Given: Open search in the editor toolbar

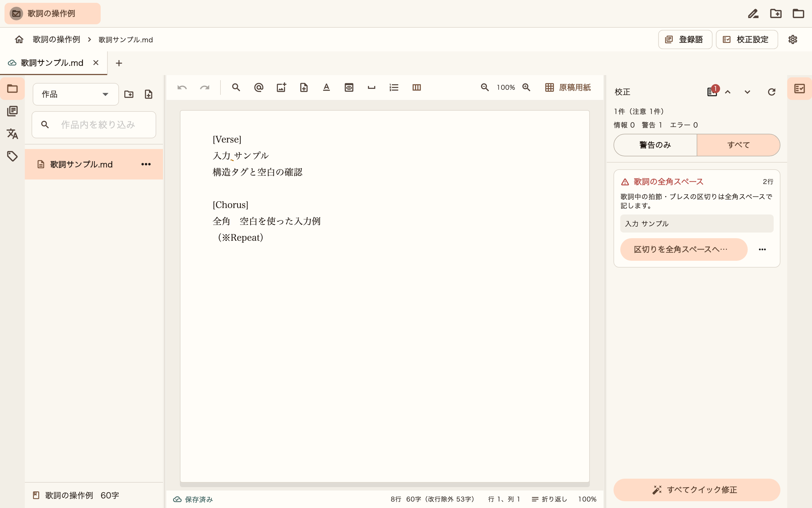Looking at the screenshot, I should [236, 88].
